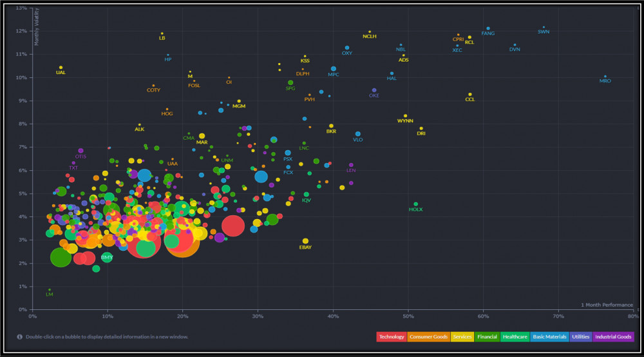Select the HAL bubble
Viewport: 644px width, 357px height.
(x=392, y=73)
